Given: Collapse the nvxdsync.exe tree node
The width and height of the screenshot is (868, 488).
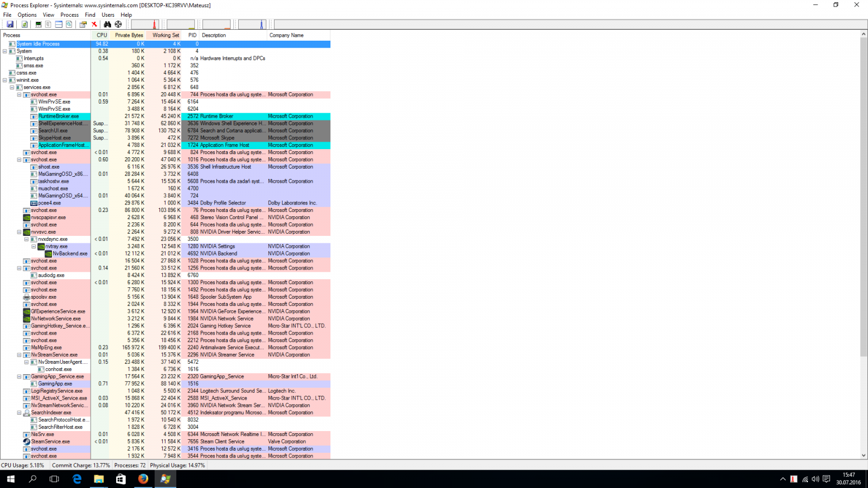Looking at the screenshot, I should [x=26, y=239].
